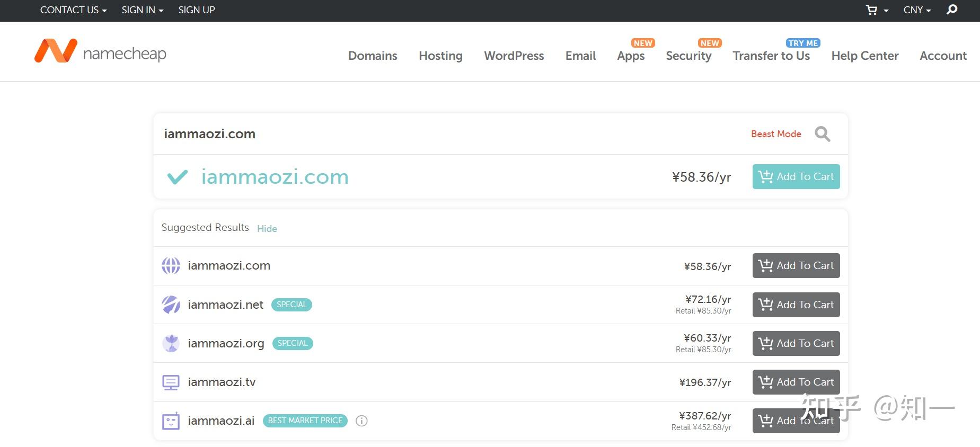The height and width of the screenshot is (447, 980).
Task: Click the large iammaozi.com result title
Action: [275, 177]
